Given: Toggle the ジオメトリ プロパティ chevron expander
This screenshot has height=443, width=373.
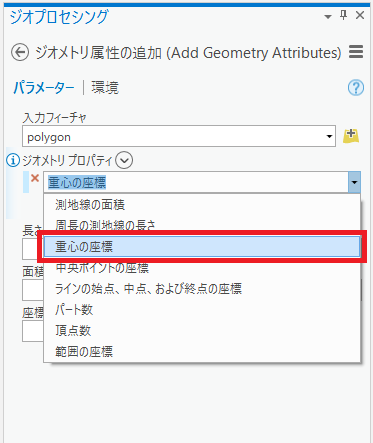Looking at the screenshot, I should (124, 161).
